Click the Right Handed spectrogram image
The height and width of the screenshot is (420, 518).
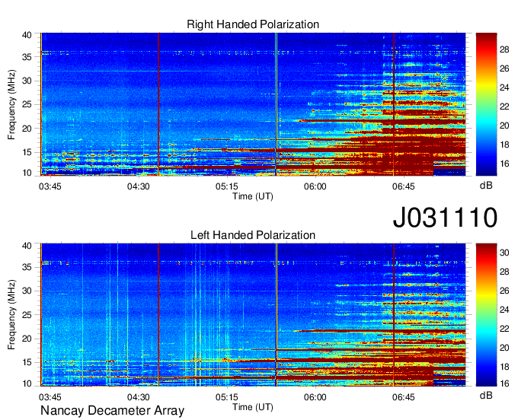[253, 104]
